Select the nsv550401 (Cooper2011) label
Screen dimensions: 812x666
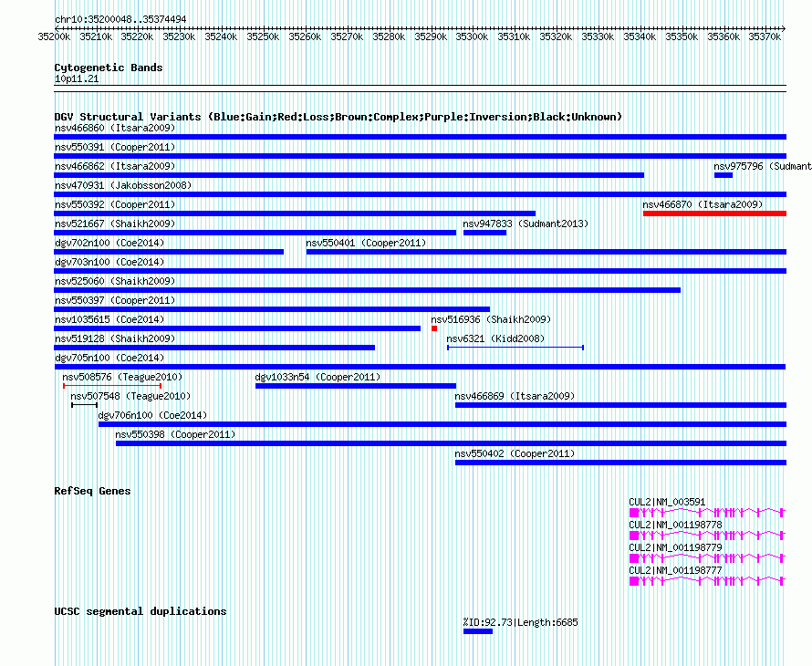click(366, 243)
